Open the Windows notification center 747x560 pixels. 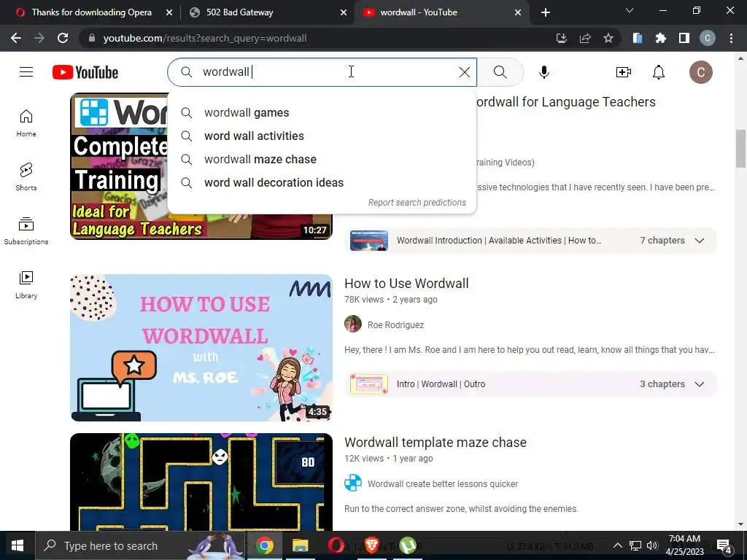pyautogui.click(x=724, y=545)
